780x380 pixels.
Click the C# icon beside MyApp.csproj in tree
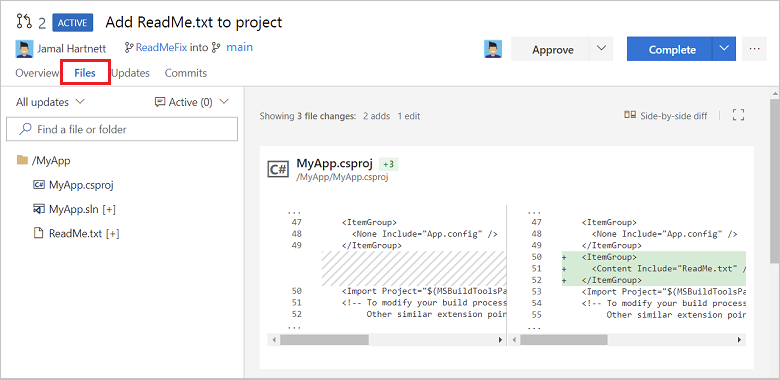[x=39, y=185]
